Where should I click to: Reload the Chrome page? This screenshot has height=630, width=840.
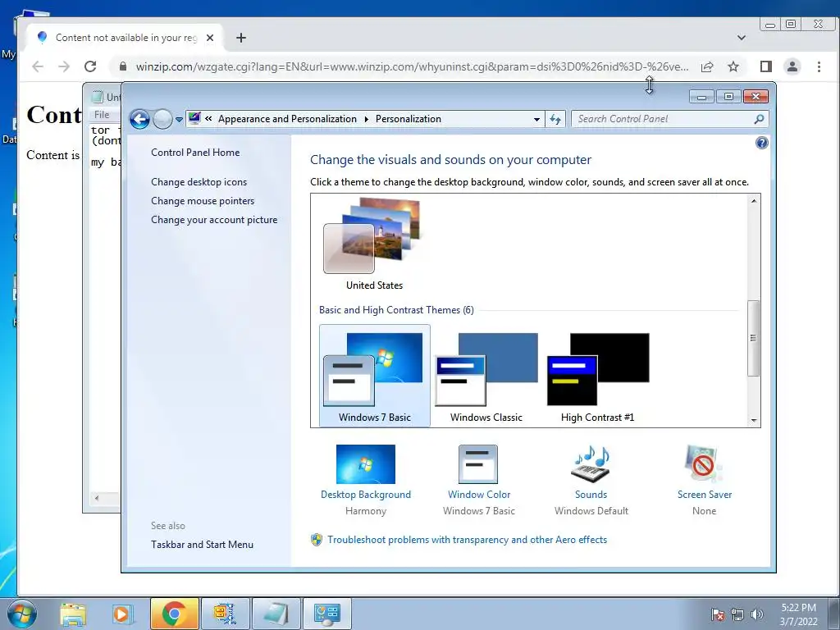[x=90, y=66]
